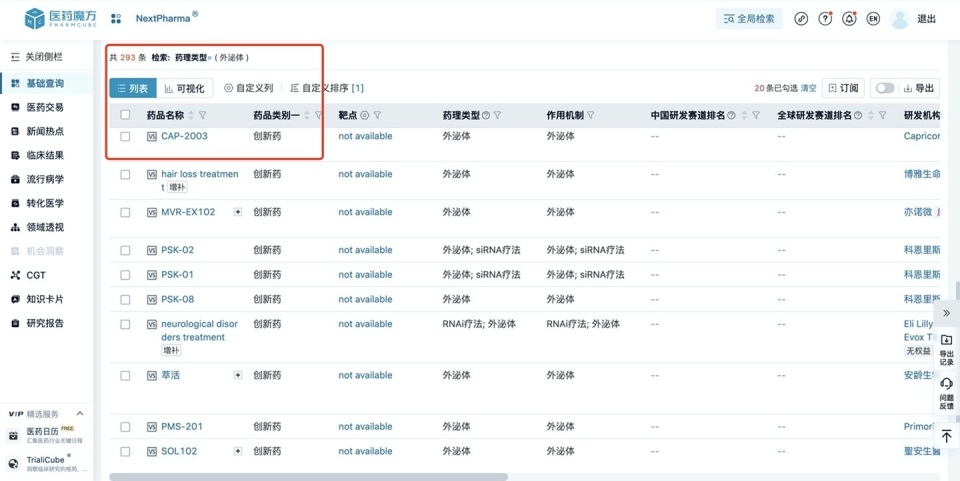Click the VS icon beside PSK-02
Viewport: 960px width, 481px height.
point(152,250)
